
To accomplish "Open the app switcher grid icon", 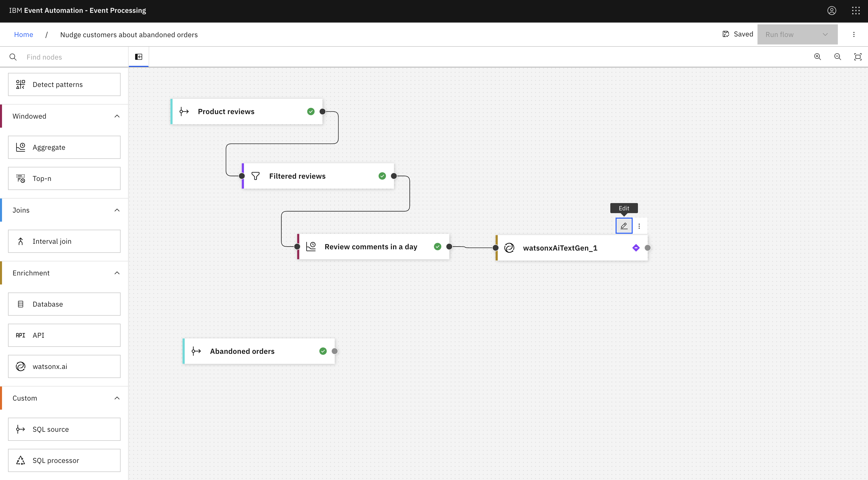I will (856, 11).
